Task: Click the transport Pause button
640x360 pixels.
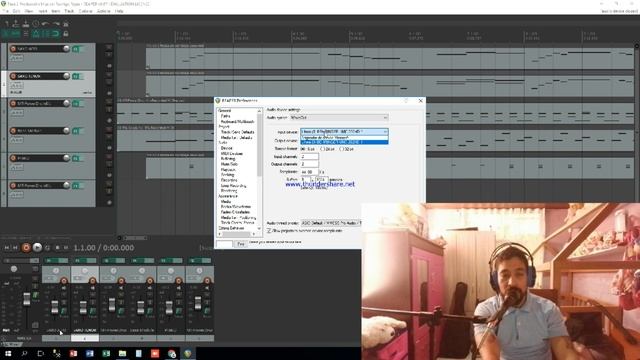Action: point(66,247)
